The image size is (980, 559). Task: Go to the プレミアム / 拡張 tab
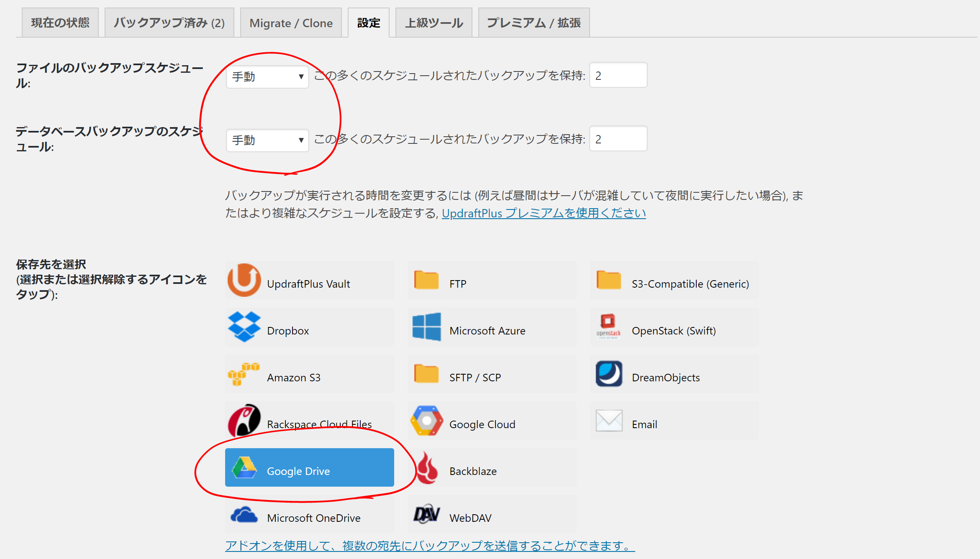click(534, 23)
